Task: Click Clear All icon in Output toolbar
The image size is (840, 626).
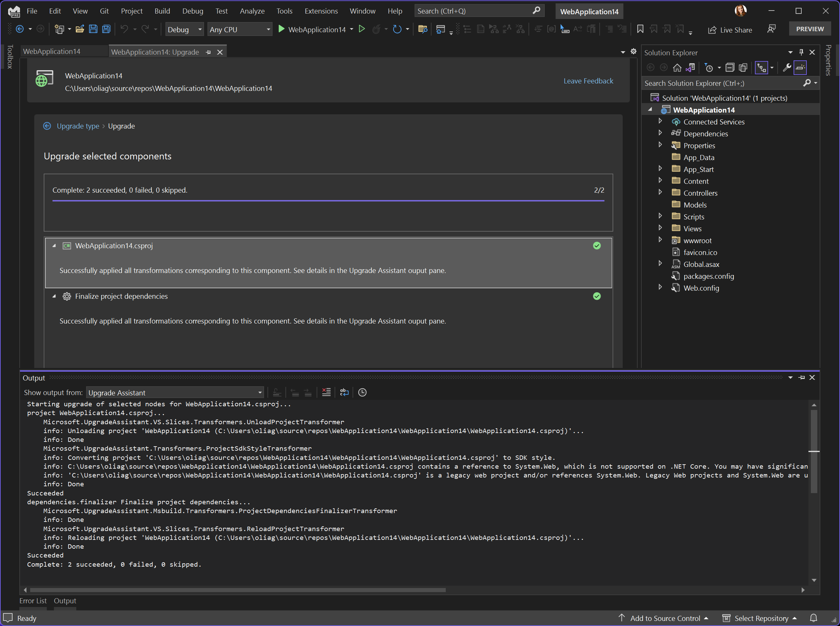Action: point(326,392)
